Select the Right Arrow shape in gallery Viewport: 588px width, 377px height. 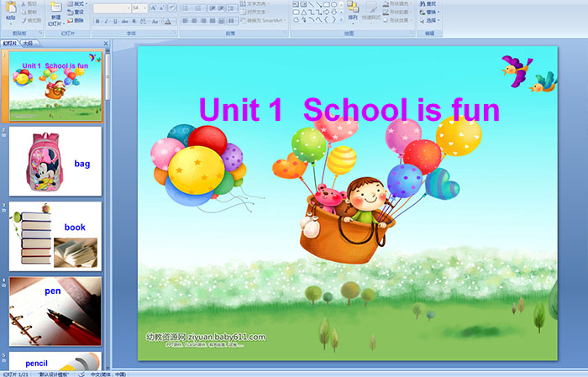[326, 13]
